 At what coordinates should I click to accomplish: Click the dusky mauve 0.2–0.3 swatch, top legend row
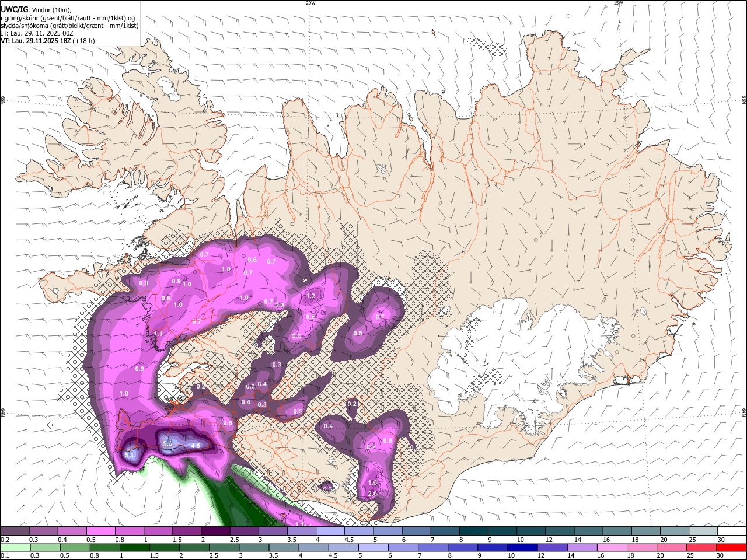click(x=15, y=531)
